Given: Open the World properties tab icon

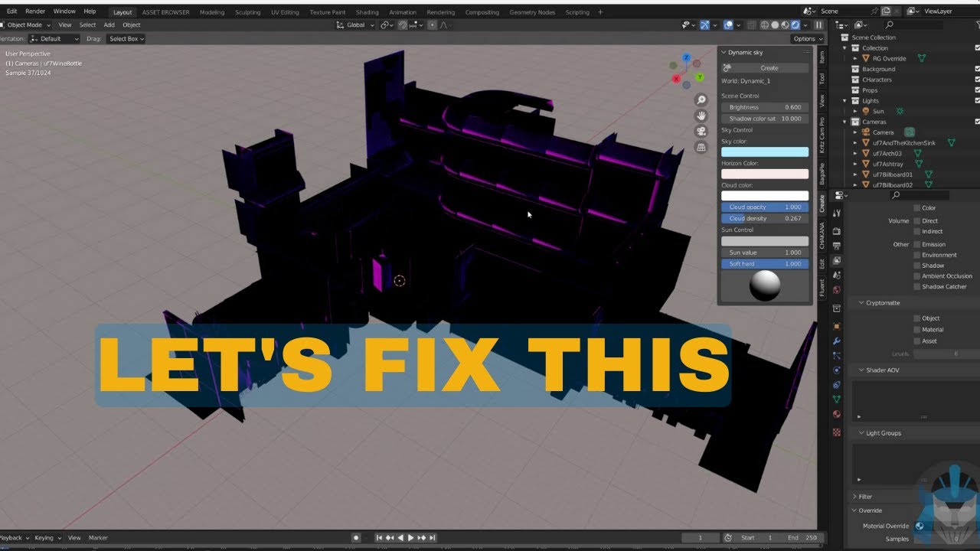Looking at the screenshot, I should pos(837,290).
